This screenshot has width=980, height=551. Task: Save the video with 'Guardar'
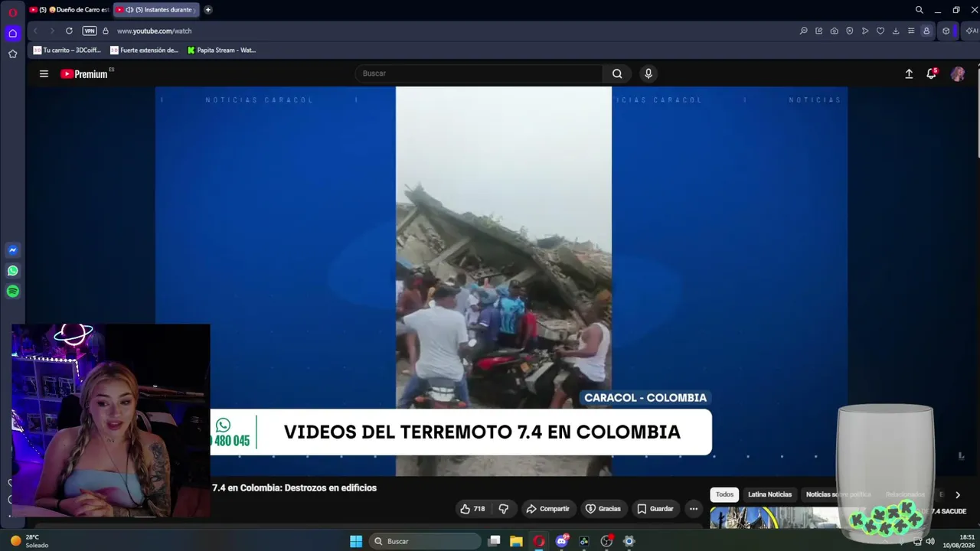click(655, 509)
